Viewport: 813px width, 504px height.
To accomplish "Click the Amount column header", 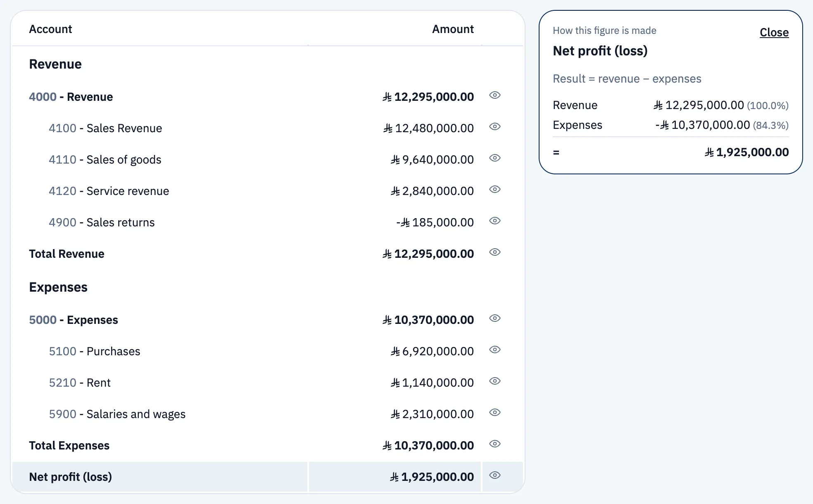I will 453,29.
